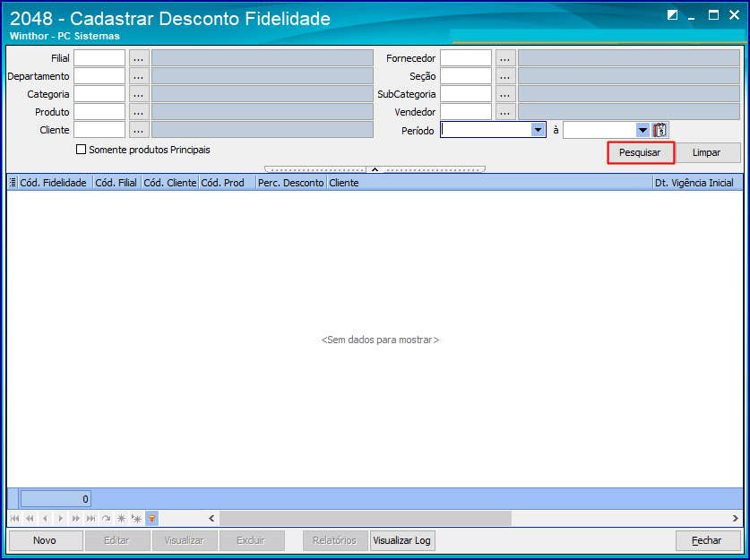Go to last record navigator icon
The width and height of the screenshot is (750, 560).
[x=91, y=519]
